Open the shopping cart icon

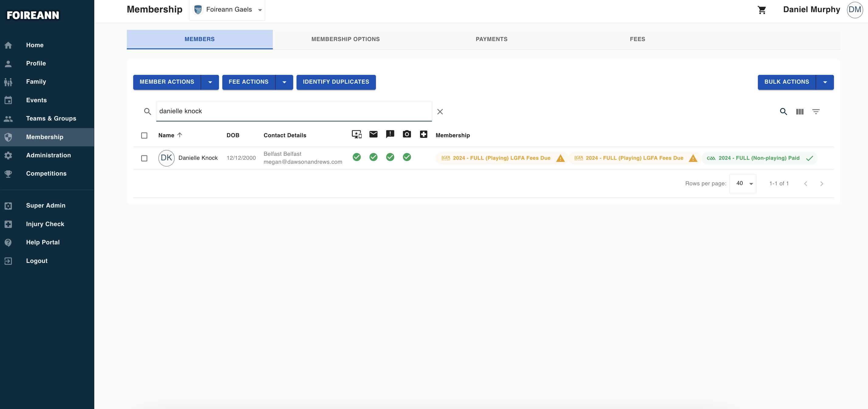click(762, 10)
